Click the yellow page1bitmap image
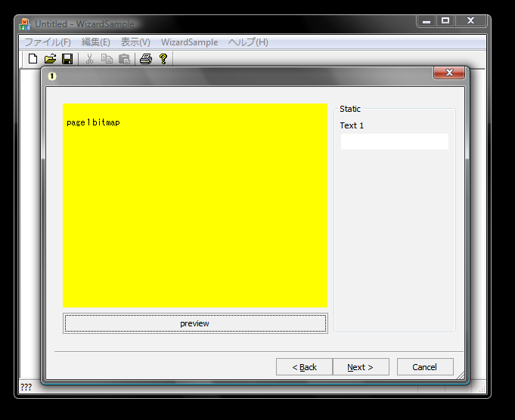 click(x=195, y=205)
